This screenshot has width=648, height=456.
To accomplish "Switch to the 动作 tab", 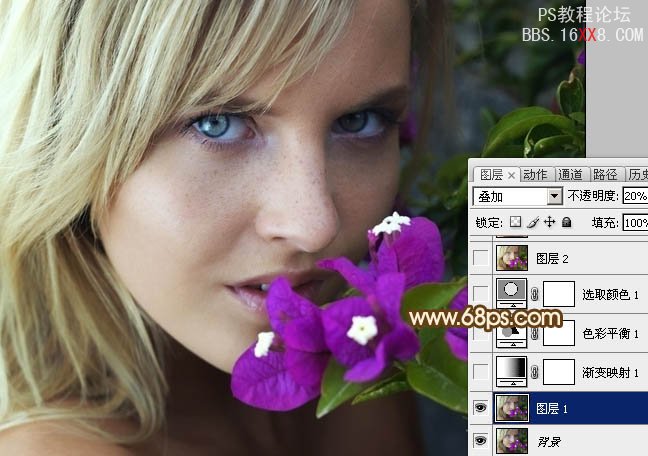I will [535, 175].
